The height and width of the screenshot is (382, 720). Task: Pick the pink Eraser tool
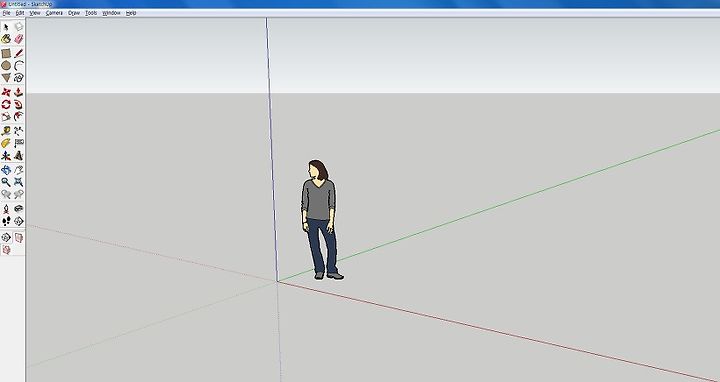[x=19, y=39]
